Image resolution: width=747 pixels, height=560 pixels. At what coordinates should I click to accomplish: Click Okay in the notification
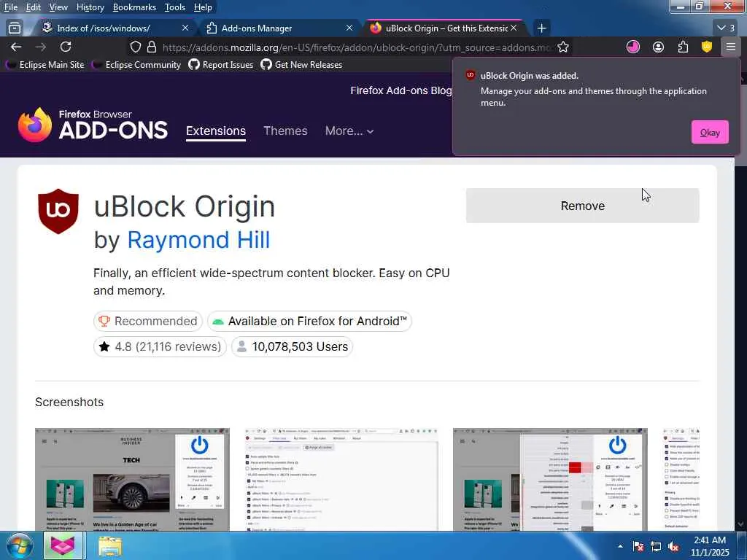point(710,133)
